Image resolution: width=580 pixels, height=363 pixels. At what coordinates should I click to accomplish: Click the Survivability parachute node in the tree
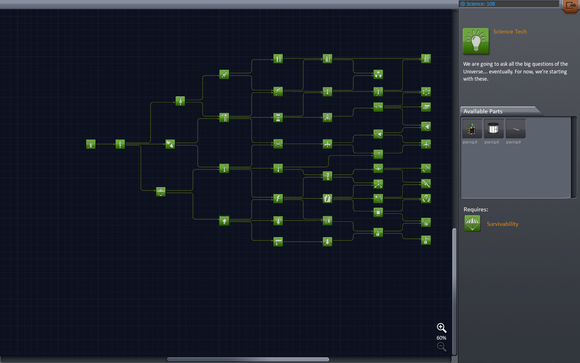161,191
